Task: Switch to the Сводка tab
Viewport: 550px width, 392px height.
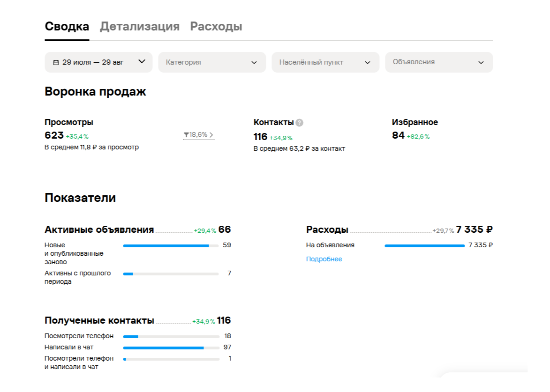Action: pyautogui.click(x=67, y=27)
